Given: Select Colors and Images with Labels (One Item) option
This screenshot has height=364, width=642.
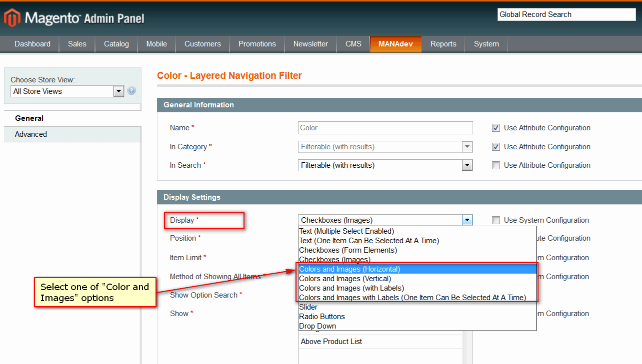Looking at the screenshot, I should 417,298.
